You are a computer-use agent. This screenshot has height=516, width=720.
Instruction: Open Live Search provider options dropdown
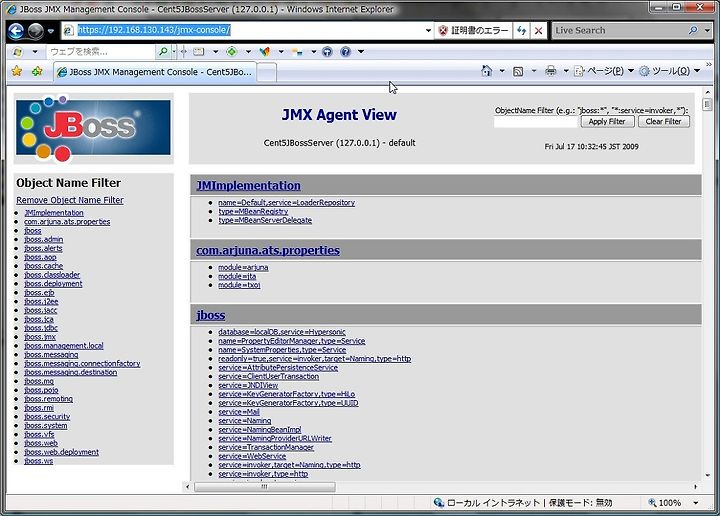click(x=707, y=31)
